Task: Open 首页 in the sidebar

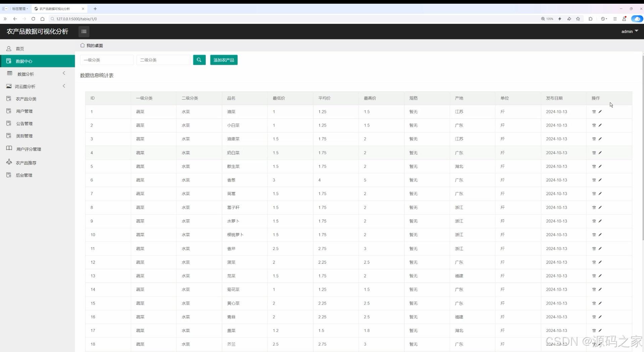Action: click(38, 49)
